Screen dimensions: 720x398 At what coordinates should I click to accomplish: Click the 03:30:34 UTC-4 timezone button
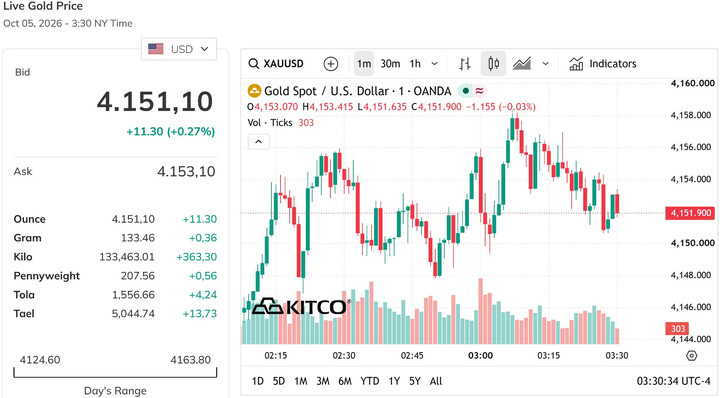click(x=673, y=381)
